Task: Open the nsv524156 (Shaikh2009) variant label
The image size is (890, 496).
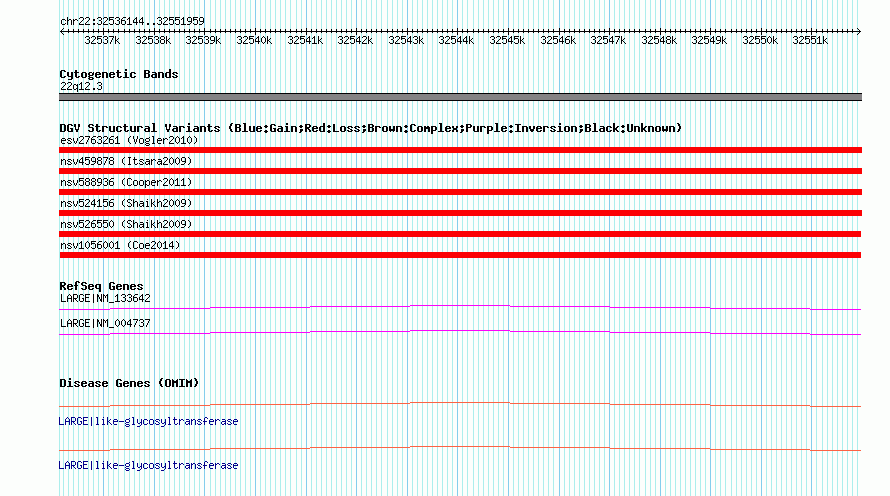Action: pos(126,203)
